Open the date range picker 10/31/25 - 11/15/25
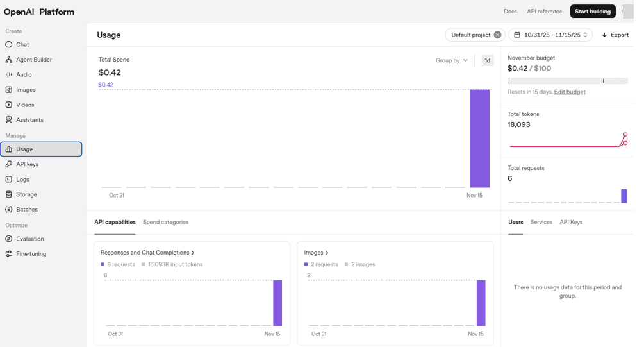Screen dimensions: 644x347 click(x=550, y=35)
